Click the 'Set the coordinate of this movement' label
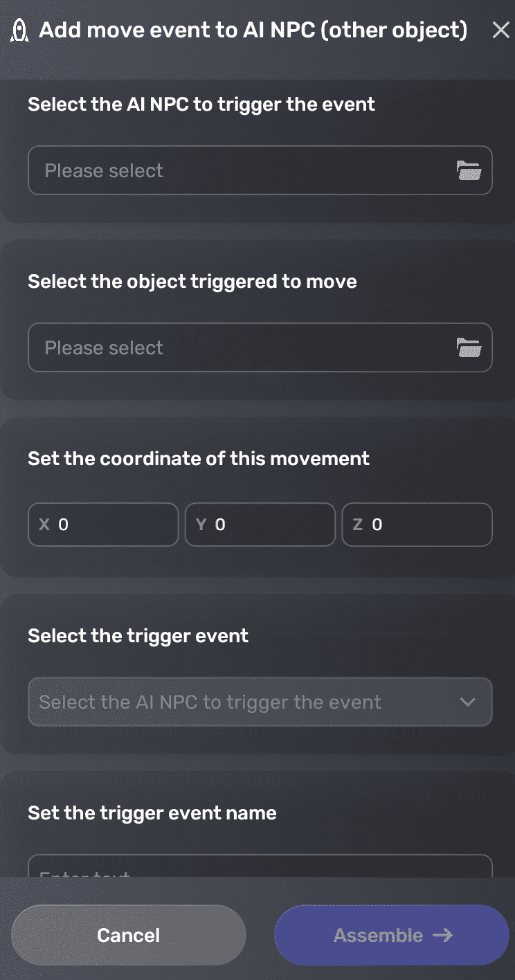 click(198, 458)
